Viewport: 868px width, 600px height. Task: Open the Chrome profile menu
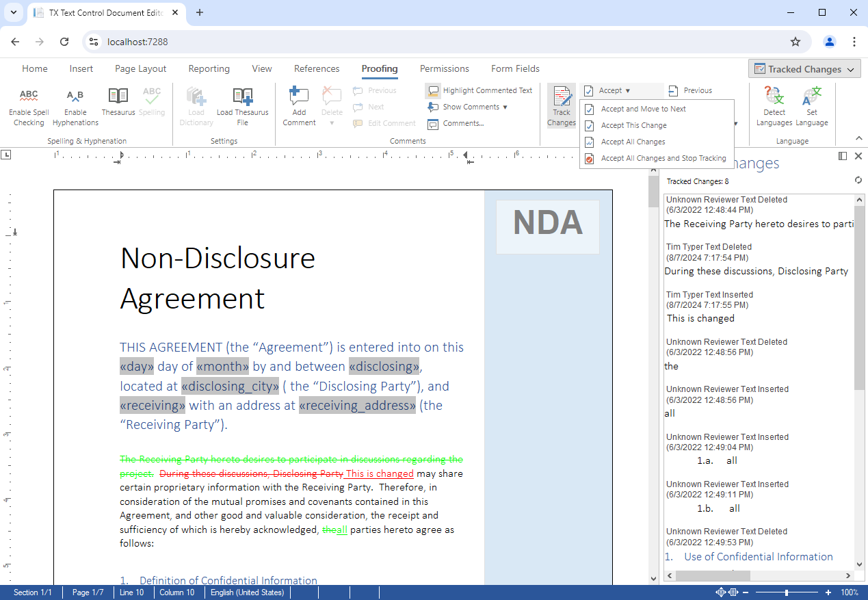tap(830, 42)
